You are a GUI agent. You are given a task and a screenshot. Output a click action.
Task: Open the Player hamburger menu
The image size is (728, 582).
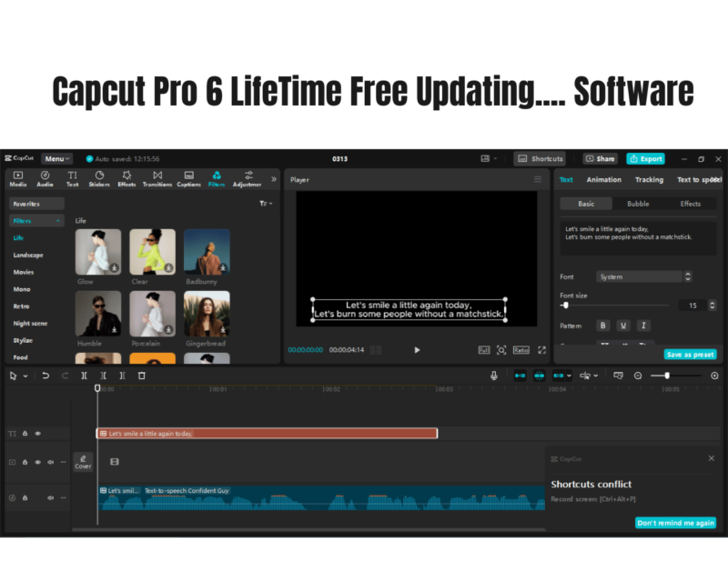click(538, 179)
